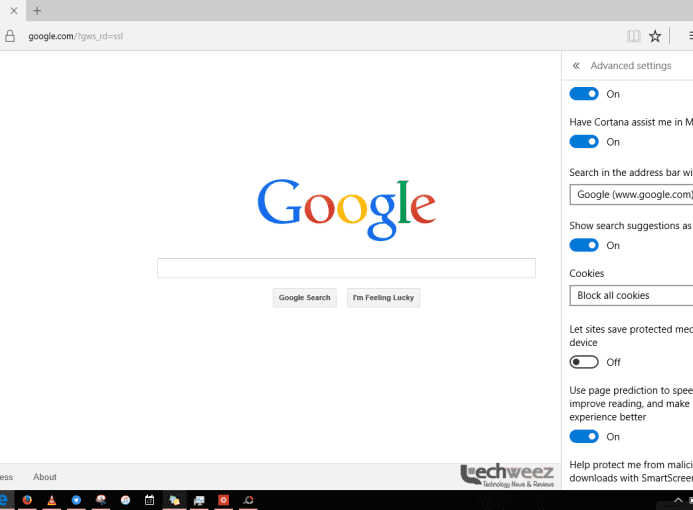The height and width of the screenshot is (510, 693).
Task: Click the padlock site security icon
Action: pyautogui.click(x=10, y=36)
